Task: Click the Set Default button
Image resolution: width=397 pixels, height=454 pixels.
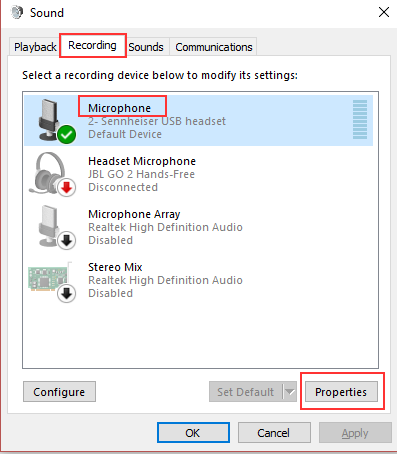Action: coord(246,392)
